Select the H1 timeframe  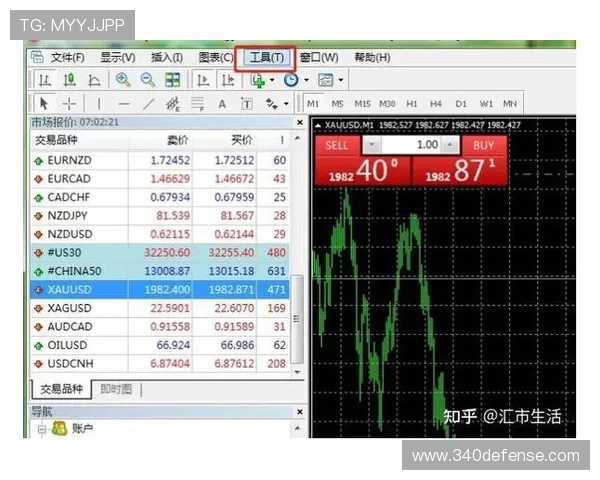point(412,104)
